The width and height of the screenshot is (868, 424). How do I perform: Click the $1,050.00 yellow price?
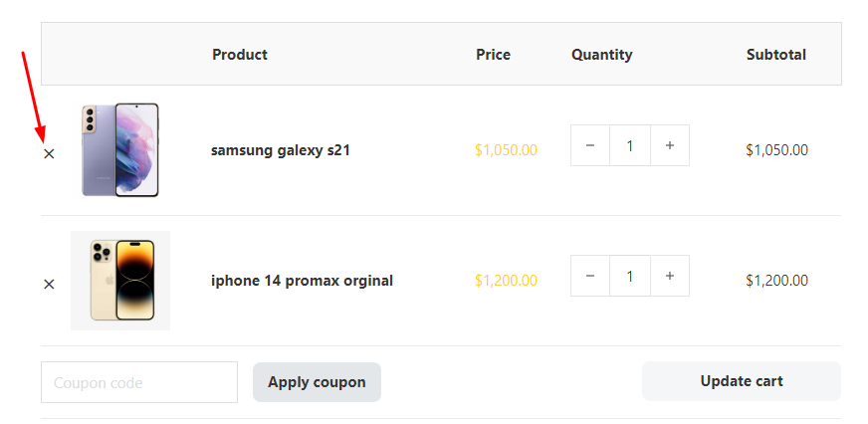tap(506, 150)
